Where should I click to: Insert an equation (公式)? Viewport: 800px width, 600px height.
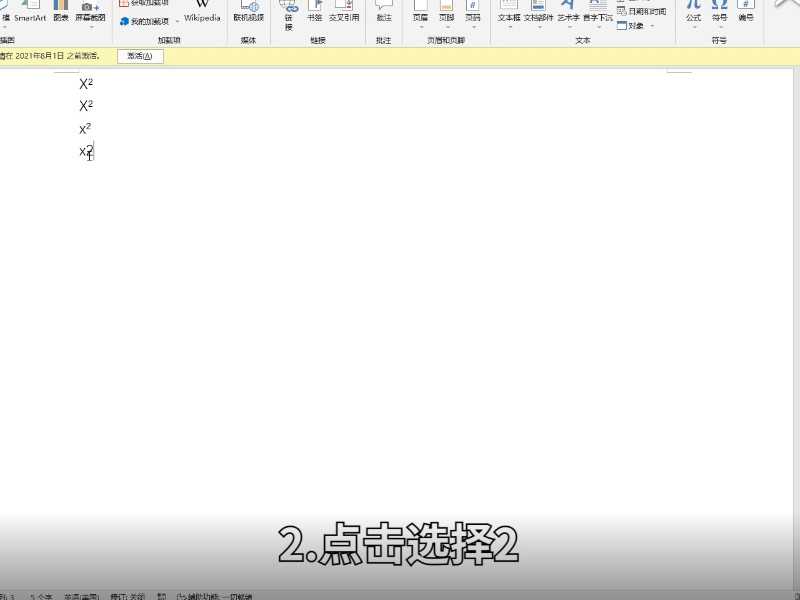tap(694, 12)
